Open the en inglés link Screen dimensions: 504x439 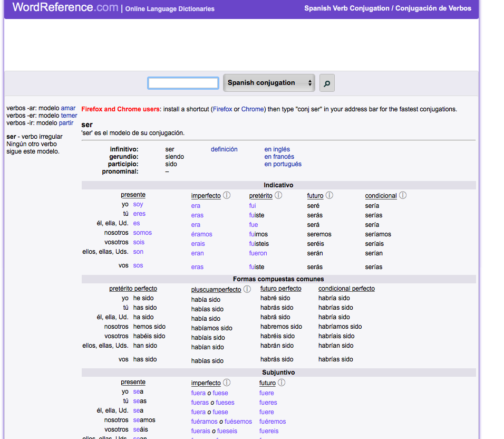[277, 149]
